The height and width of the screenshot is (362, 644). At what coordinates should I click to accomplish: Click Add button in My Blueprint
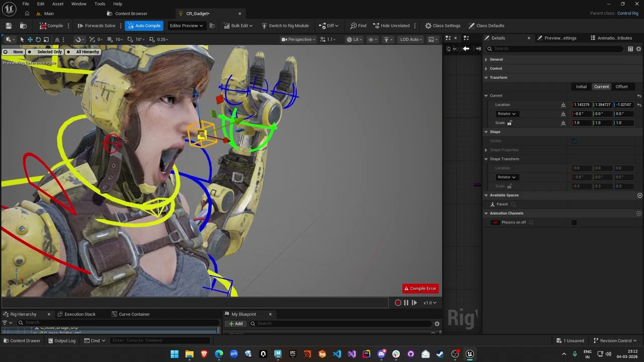pyautogui.click(x=235, y=324)
